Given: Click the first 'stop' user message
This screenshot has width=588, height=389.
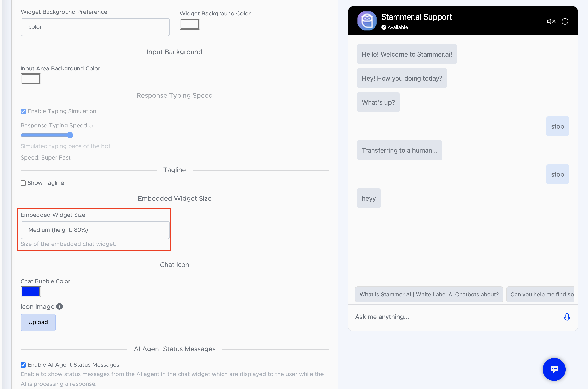Looking at the screenshot, I should (557, 126).
